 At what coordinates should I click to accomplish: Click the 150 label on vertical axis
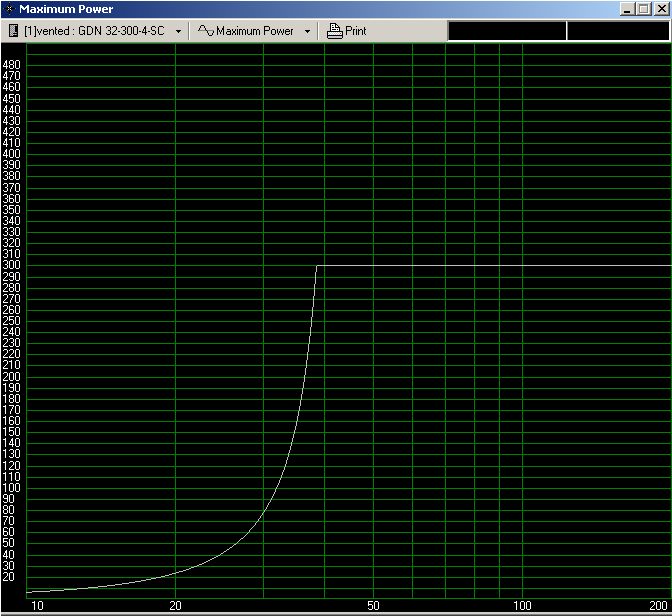pyautogui.click(x=12, y=432)
